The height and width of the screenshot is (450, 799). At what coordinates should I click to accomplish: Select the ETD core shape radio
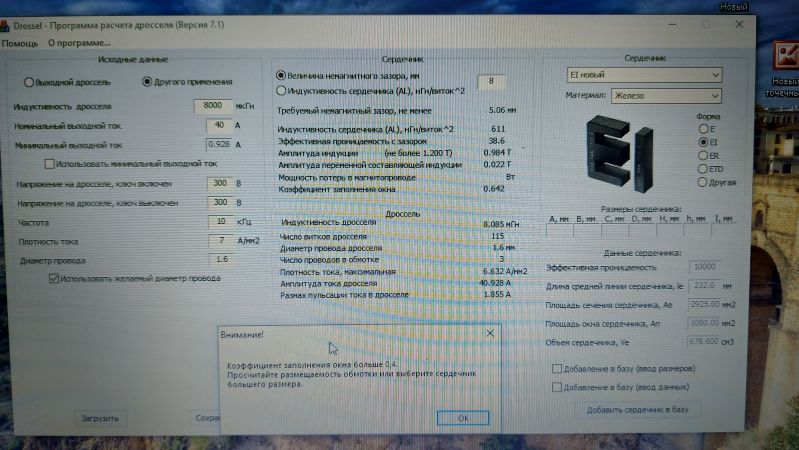click(x=703, y=169)
